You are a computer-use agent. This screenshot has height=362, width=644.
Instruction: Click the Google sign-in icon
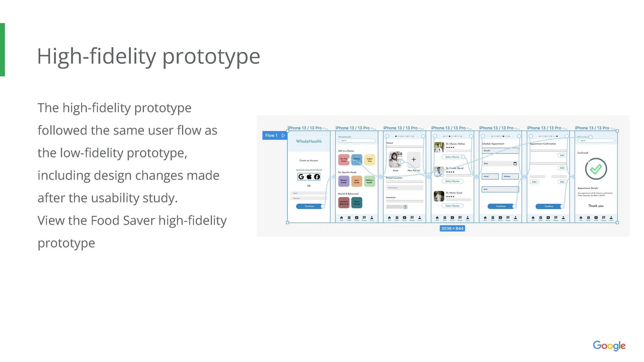301,176
